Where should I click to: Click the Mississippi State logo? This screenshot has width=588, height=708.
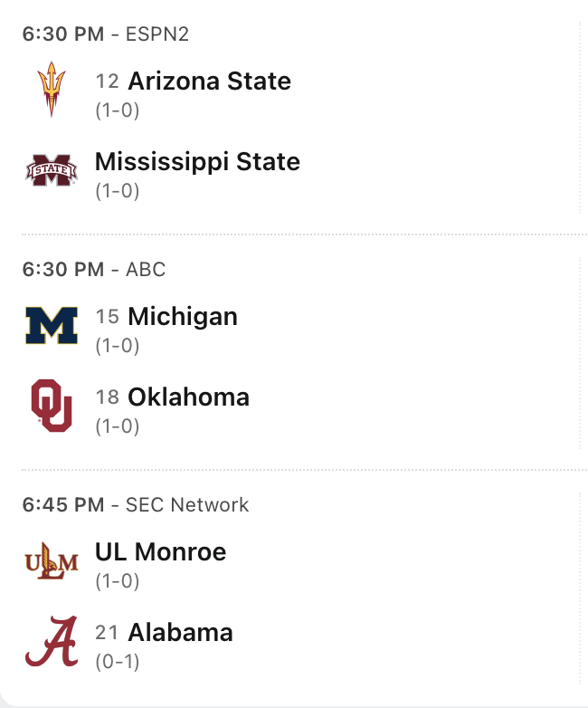point(51,170)
